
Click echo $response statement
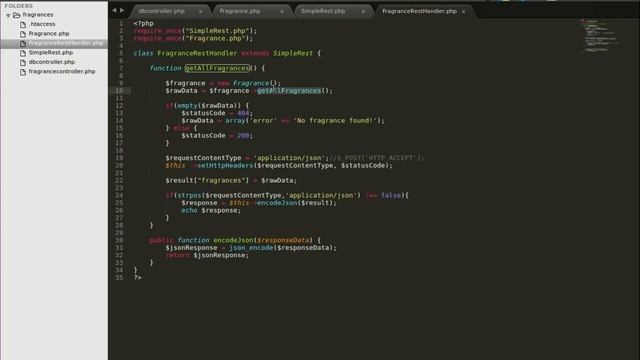(211, 211)
